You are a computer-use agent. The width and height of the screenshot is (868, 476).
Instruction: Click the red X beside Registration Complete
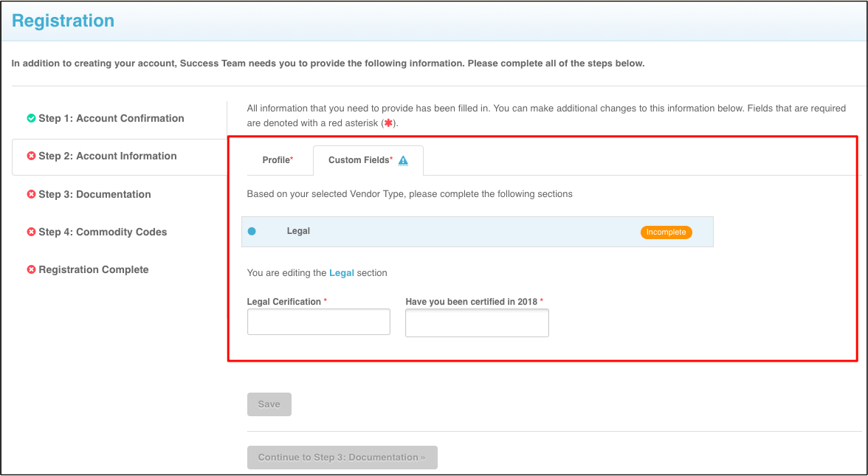coord(31,269)
